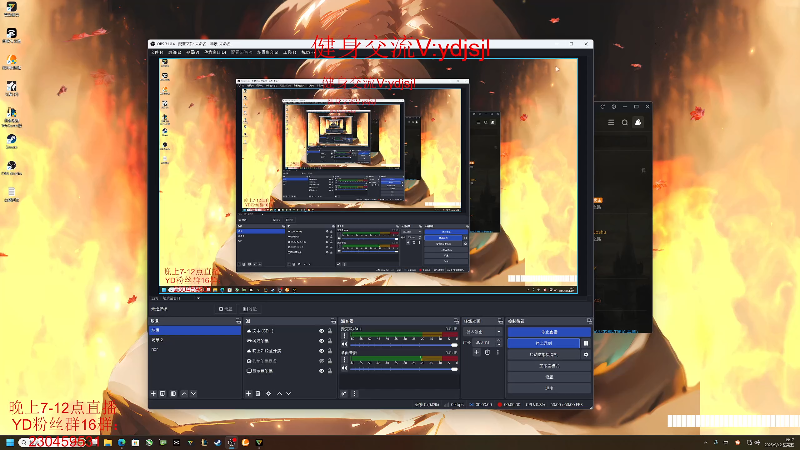Screen dimensions: 800x450
Task: Click the hamburger menu icon in the dark background window
Action: (611, 122)
